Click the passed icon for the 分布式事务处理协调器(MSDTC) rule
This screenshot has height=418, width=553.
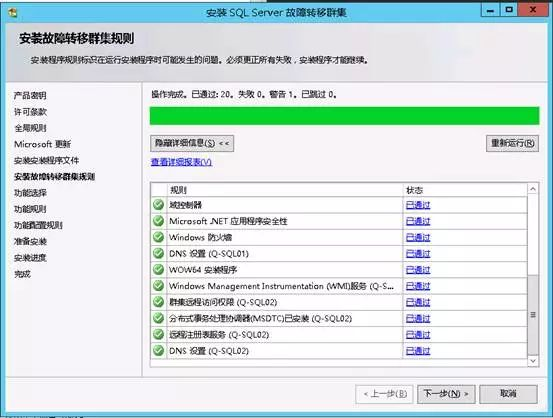tap(158, 318)
